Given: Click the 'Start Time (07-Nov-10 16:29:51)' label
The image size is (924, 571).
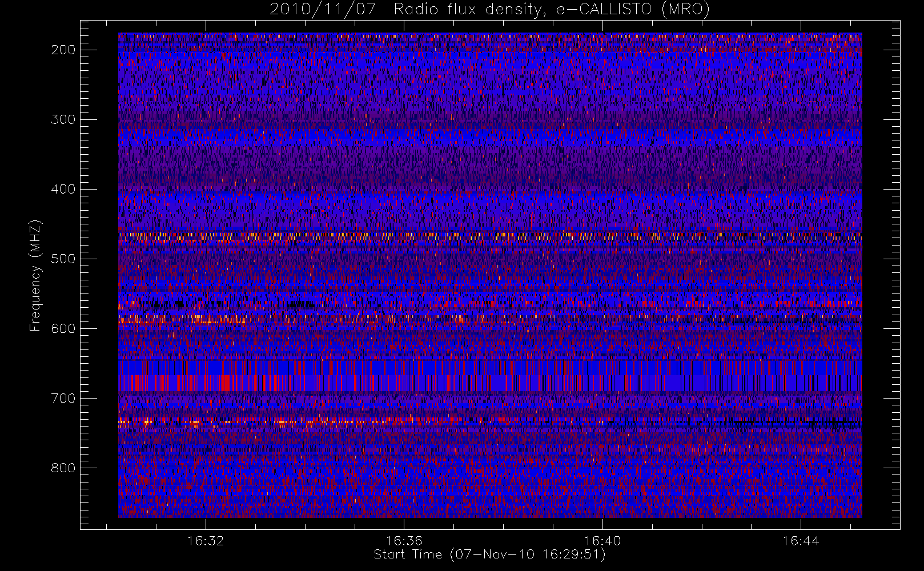Looking at the screenshot, I should tap(489, 554).
